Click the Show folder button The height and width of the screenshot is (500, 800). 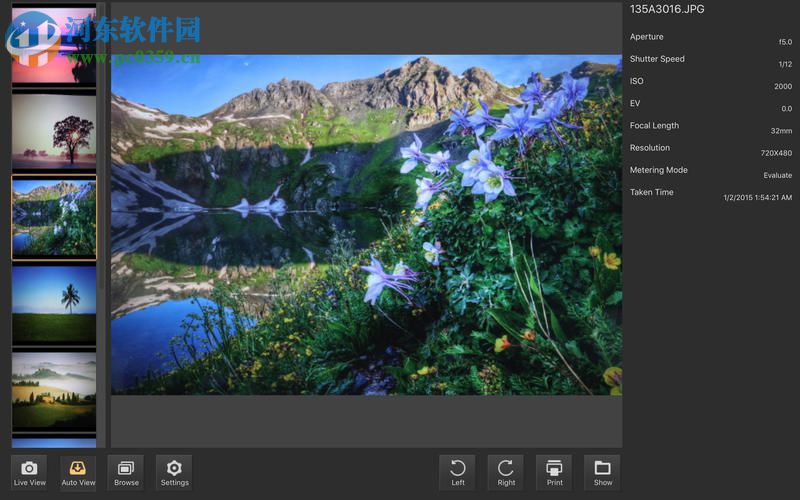(x=603, y=472)
